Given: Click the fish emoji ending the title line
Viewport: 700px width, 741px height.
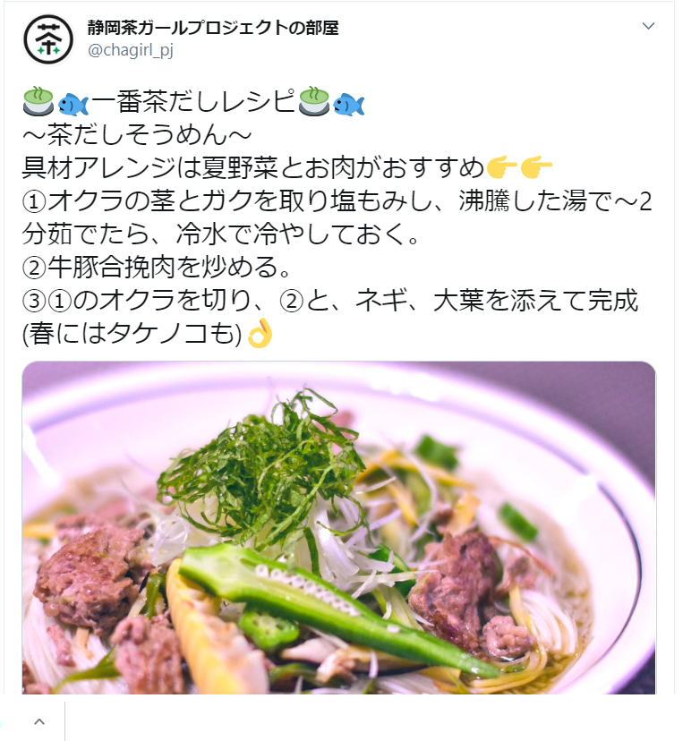Looking at the screenshot, I should (x=349, y=104).
